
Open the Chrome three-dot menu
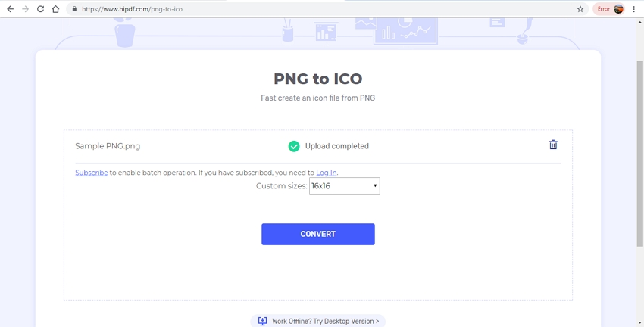pos(634,9)
